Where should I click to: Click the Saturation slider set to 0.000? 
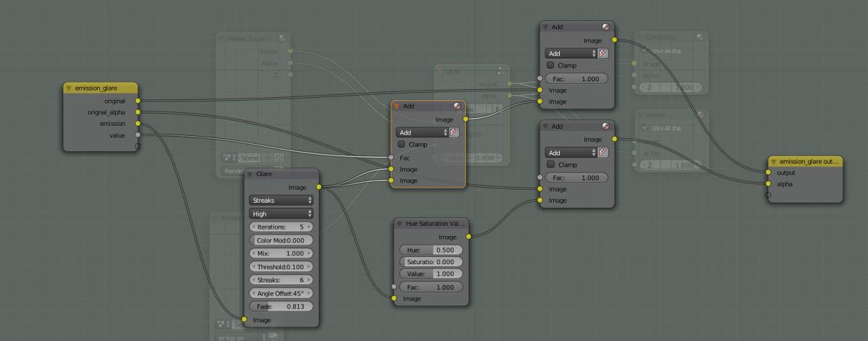[x=430, y=261]
